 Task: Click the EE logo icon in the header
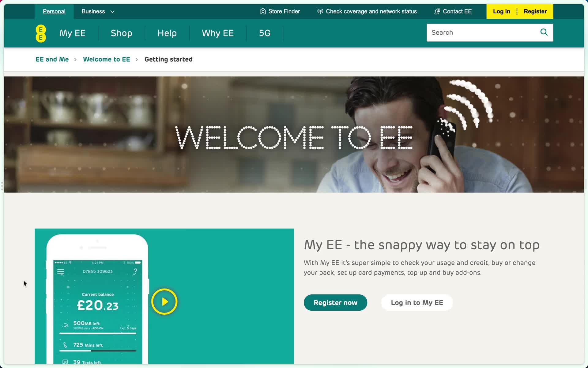(x=41, y=33)
